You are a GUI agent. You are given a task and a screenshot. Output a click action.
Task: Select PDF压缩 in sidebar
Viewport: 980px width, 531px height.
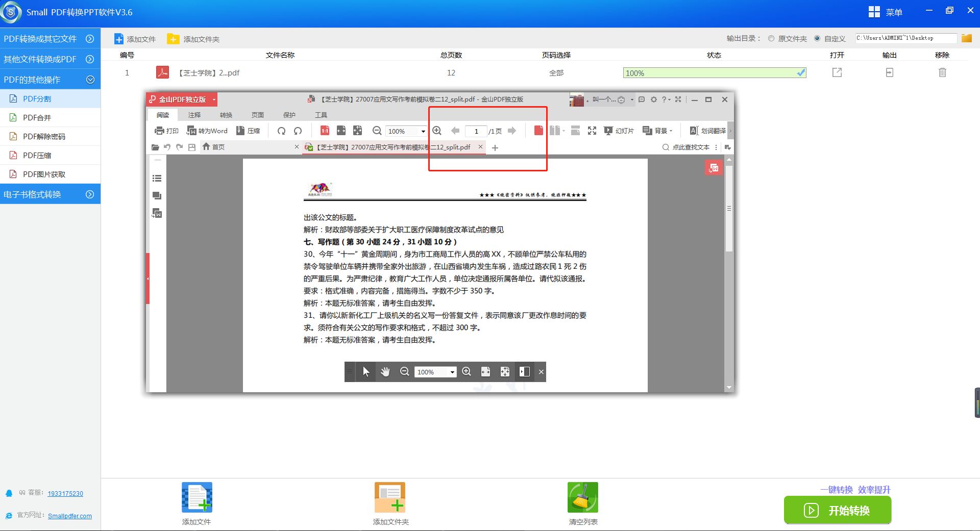click(50, 156)
